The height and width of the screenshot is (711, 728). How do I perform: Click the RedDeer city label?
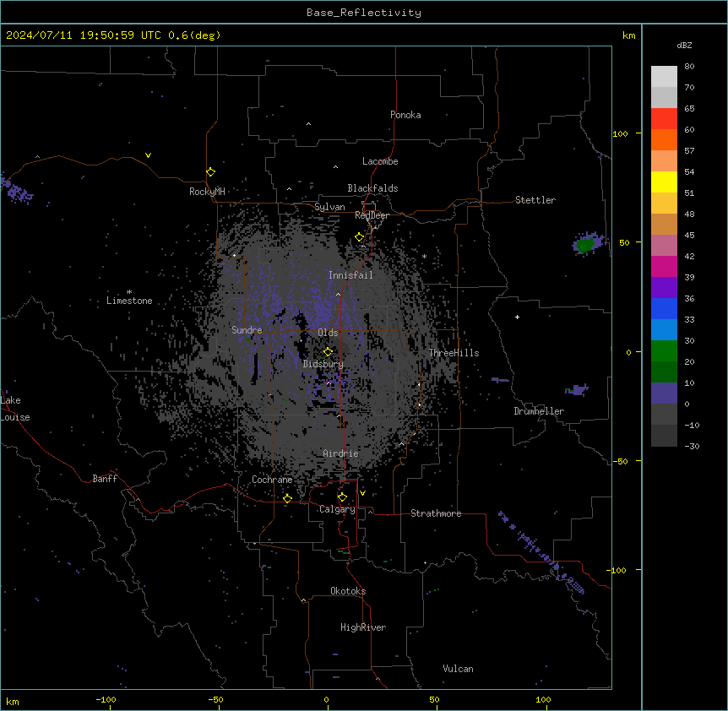[x=372, y=215]
